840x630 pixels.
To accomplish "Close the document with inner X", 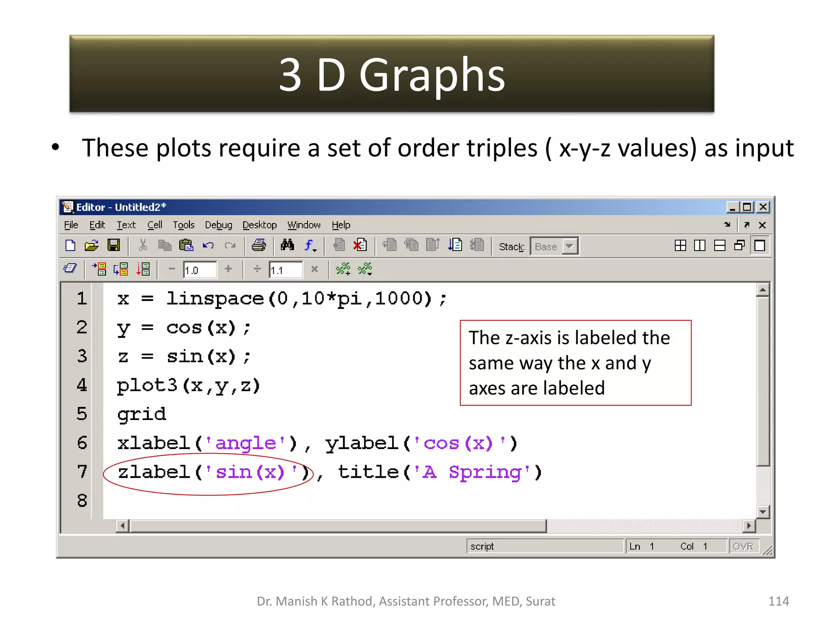I will coord(762,225).
